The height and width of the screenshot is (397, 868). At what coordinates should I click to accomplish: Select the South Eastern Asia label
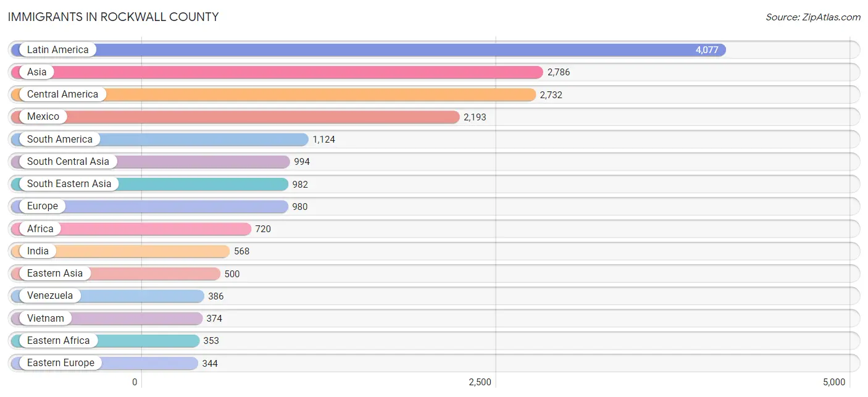(69, 184)
